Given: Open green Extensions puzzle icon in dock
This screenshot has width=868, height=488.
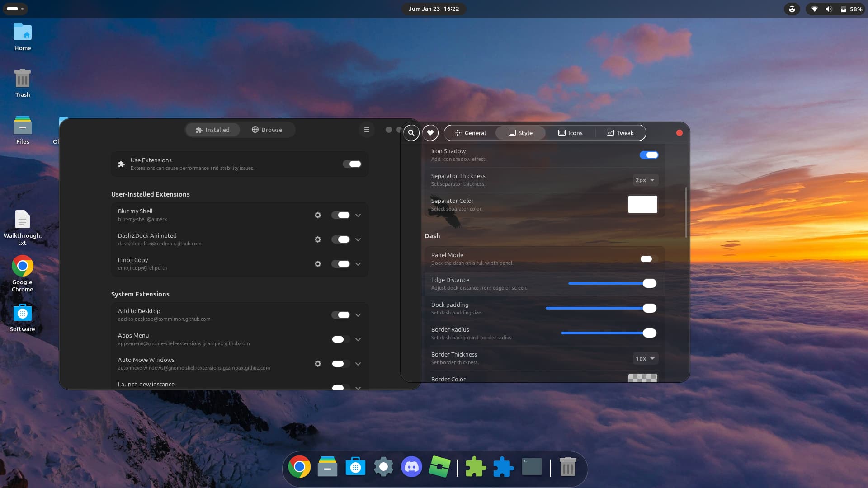Looking at the screenshot, I should pos(476,467).
